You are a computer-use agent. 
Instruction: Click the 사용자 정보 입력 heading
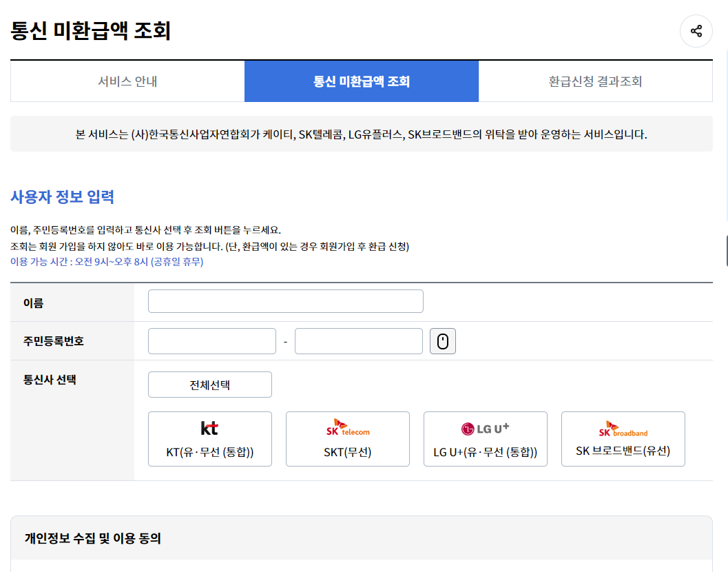(x=62, y=197)
